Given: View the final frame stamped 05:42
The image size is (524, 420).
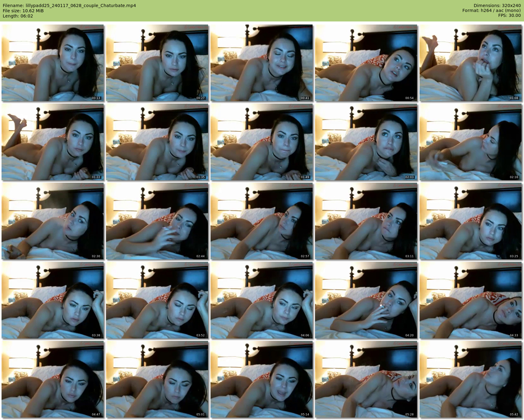Looking at the screenshot, I should point(471,379).
